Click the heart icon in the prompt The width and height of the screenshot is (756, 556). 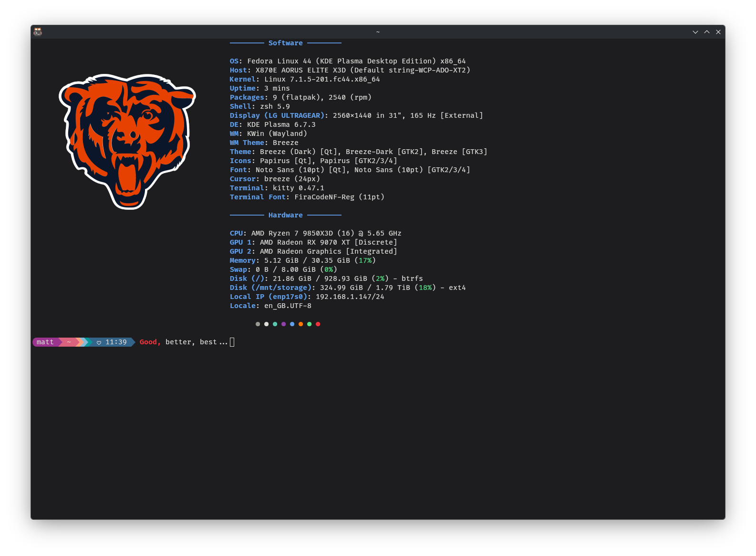(99, 342)
